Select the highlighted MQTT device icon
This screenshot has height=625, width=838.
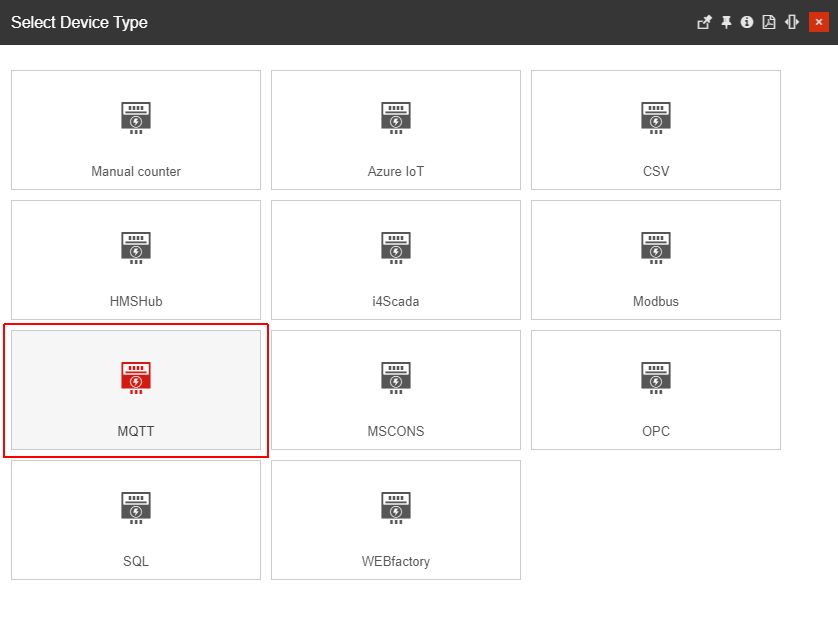point(135,377)
